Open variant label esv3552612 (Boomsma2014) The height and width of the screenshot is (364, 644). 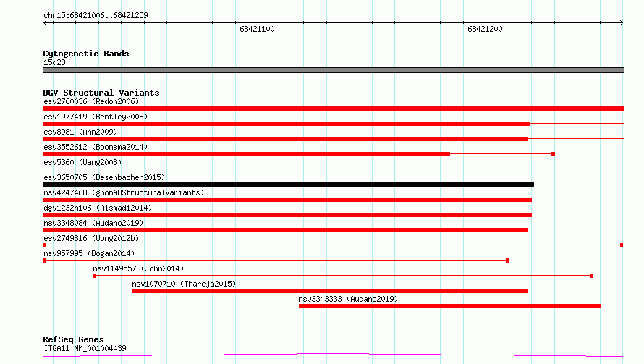click(96, 147)
